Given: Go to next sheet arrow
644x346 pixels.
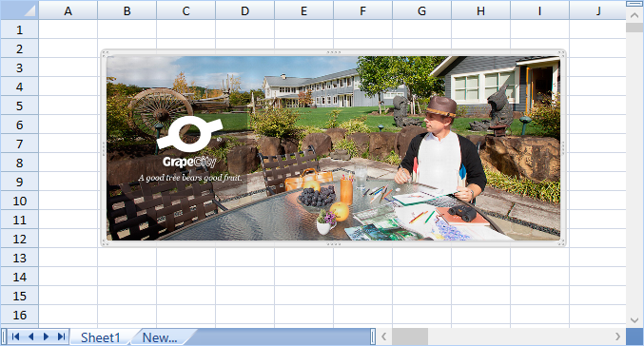Looking at the screenshot, I should tap(46, 336).
